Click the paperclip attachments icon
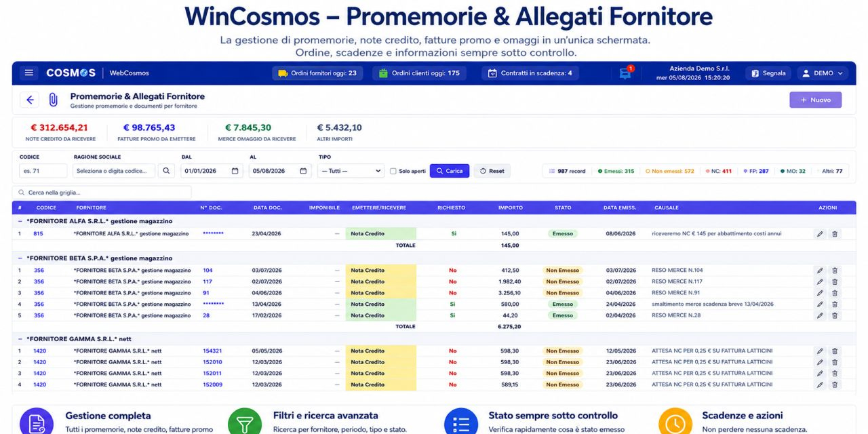The image size is (868, 434). tap(53, 100)
